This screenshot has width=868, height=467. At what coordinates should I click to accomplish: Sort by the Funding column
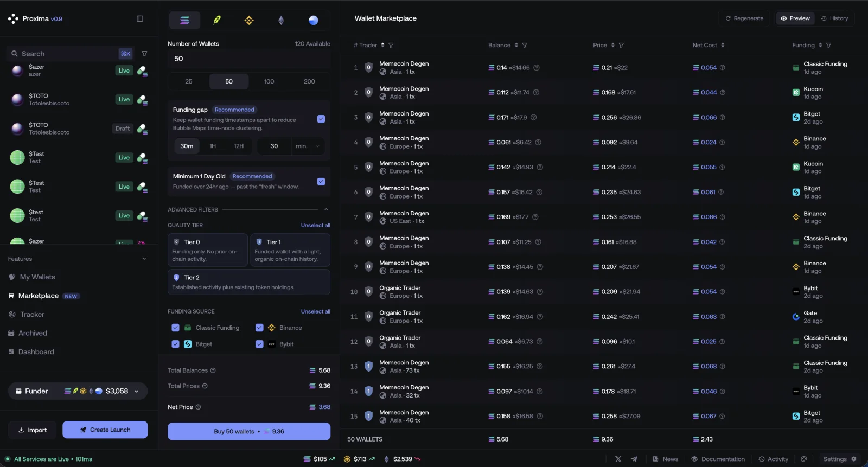820,45
